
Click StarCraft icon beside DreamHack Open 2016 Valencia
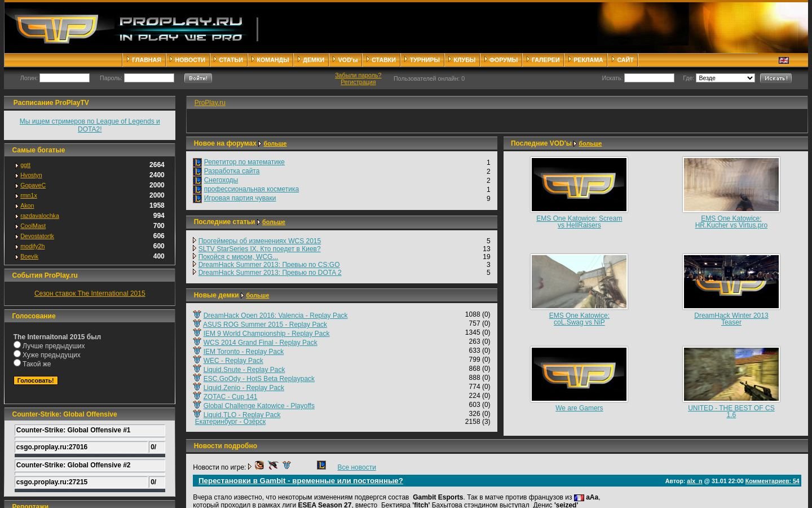coord(197,315)
